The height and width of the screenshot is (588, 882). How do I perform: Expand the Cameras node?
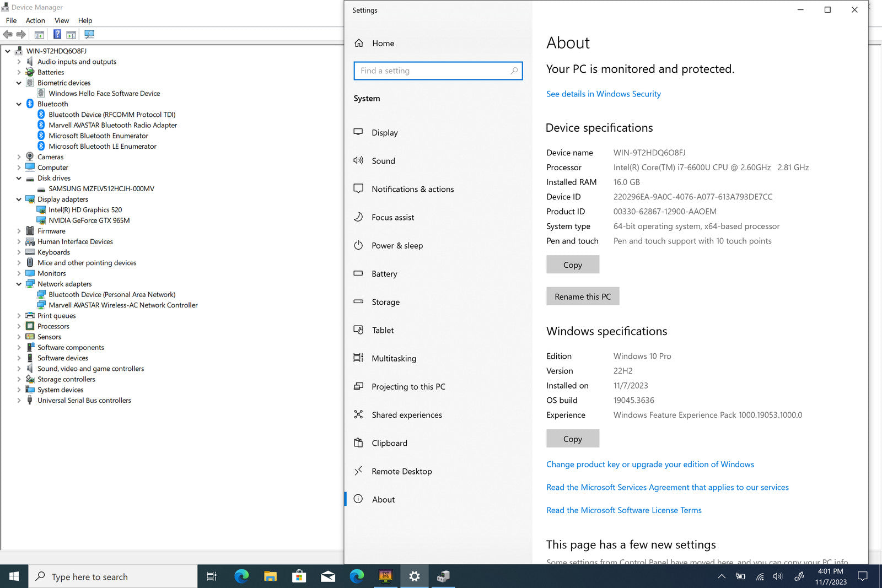[x=19, y=157]
